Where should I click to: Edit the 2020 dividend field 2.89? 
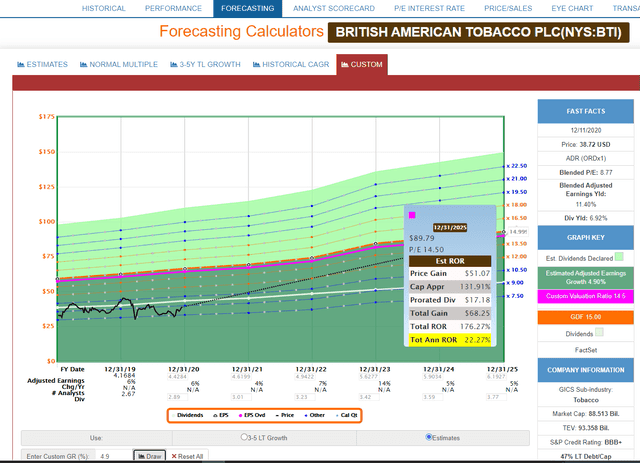(x=178, y=397)
